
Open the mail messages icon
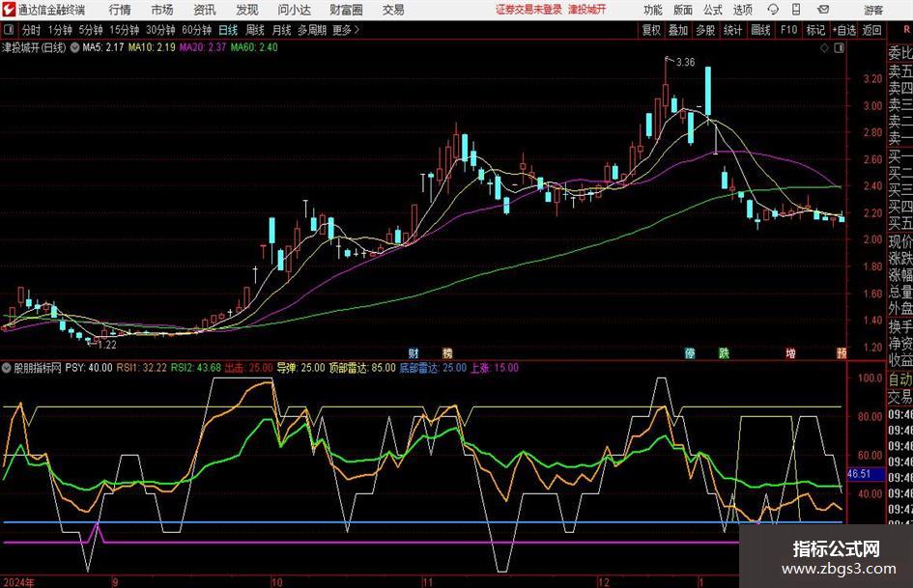(x=823, y=10)
